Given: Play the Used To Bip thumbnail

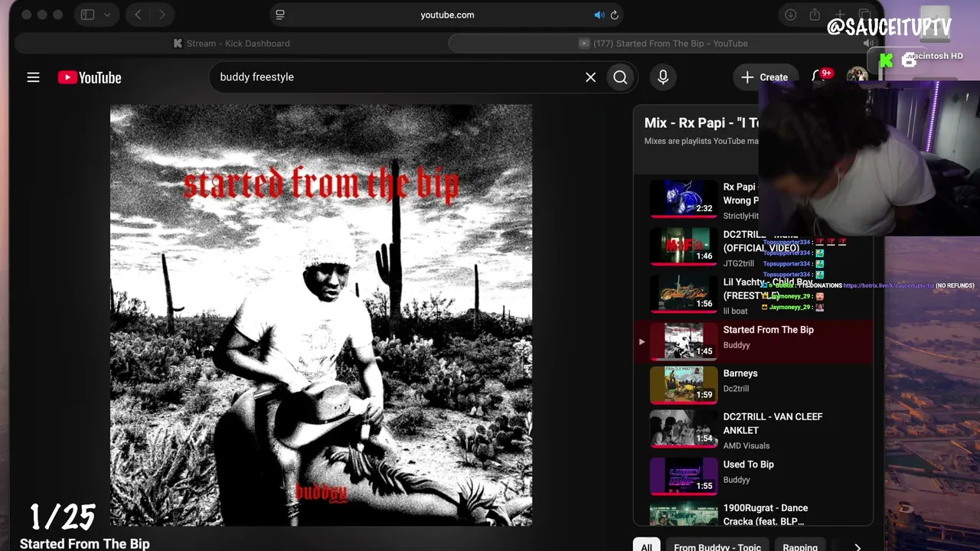Looking at the screenshot, I should 684,476.
